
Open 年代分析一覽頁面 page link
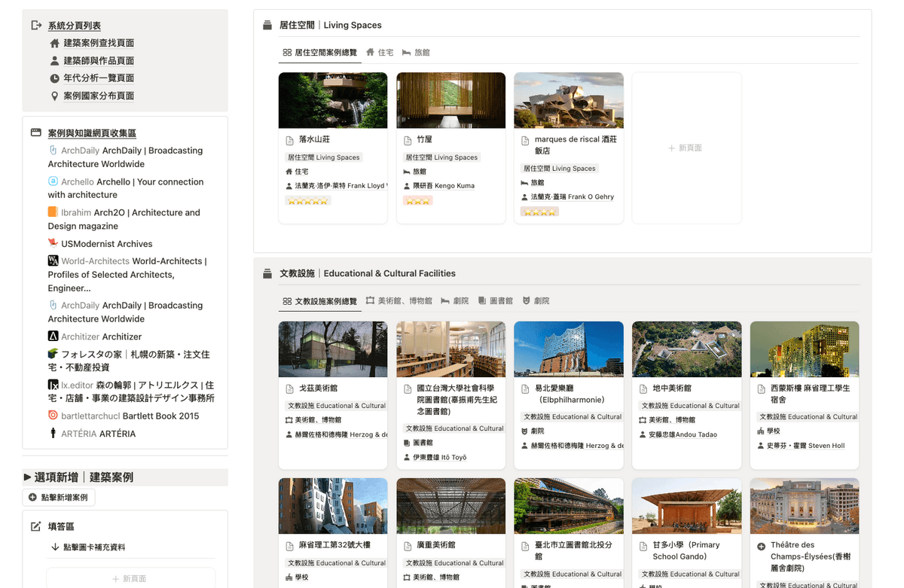point(99,78)
